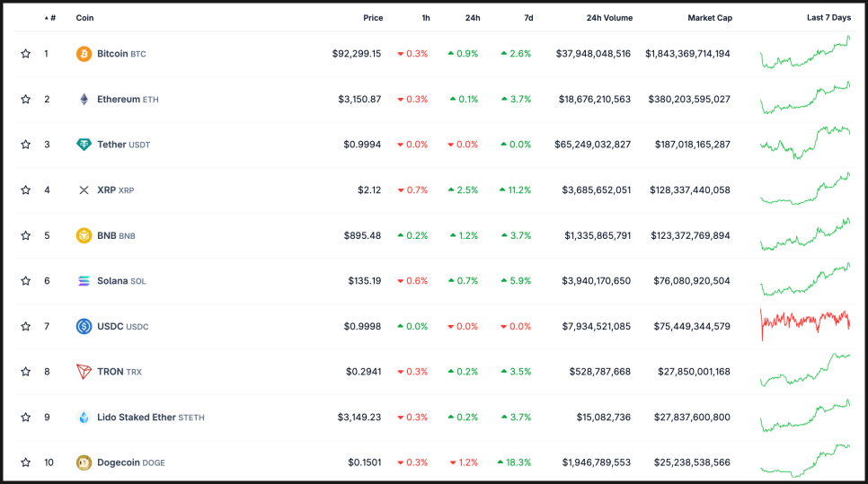Screen dimensions: 868x484
Task: Click the Solana logo icon
Action: pos(84,281)
